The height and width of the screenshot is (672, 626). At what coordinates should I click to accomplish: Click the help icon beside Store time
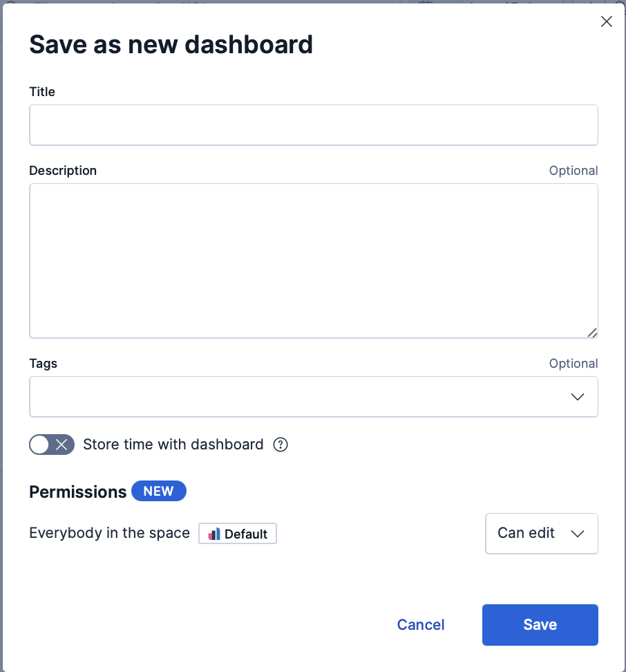point(281,445)
